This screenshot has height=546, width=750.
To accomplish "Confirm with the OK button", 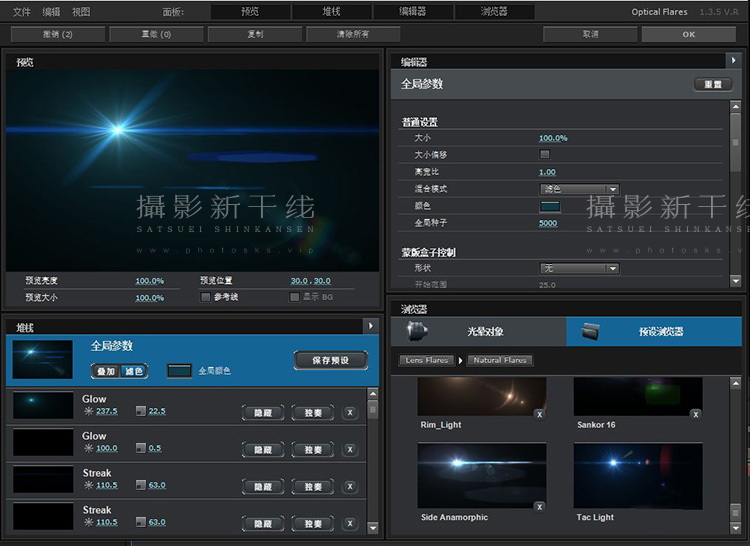I will (x=689, y=34).
